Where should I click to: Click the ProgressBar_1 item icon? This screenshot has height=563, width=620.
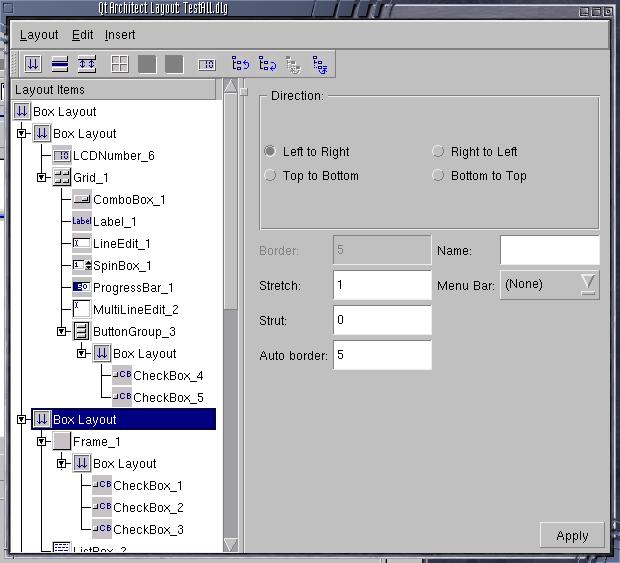click(x=81, y=287)
